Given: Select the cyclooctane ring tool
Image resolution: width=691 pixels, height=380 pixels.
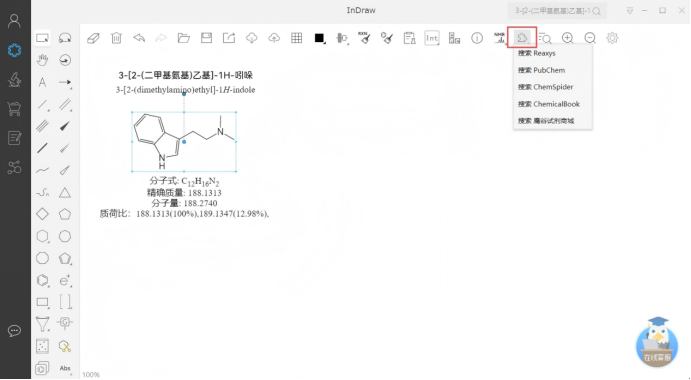Looking at the screenshot, I should (42, 258).
